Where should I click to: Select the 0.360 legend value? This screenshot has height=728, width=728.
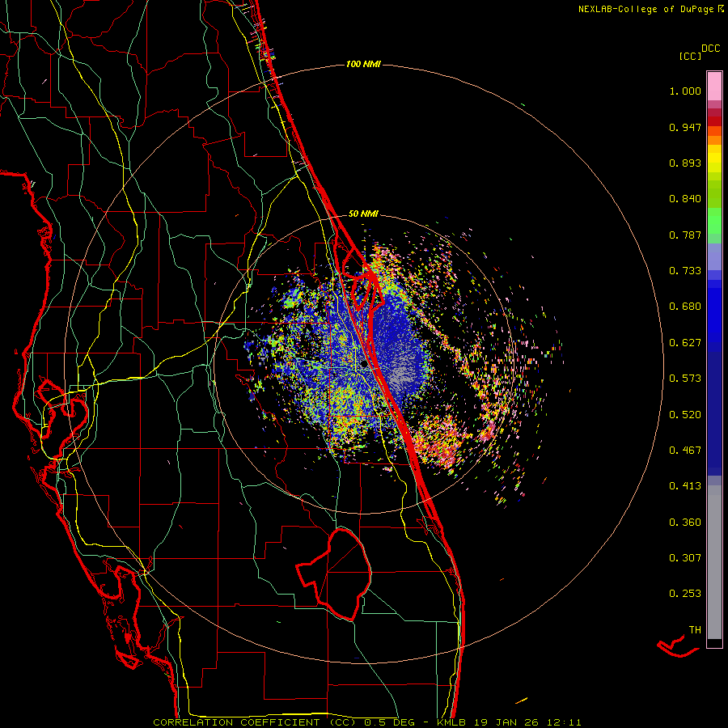pyautogui.click(x=685, y=523)
